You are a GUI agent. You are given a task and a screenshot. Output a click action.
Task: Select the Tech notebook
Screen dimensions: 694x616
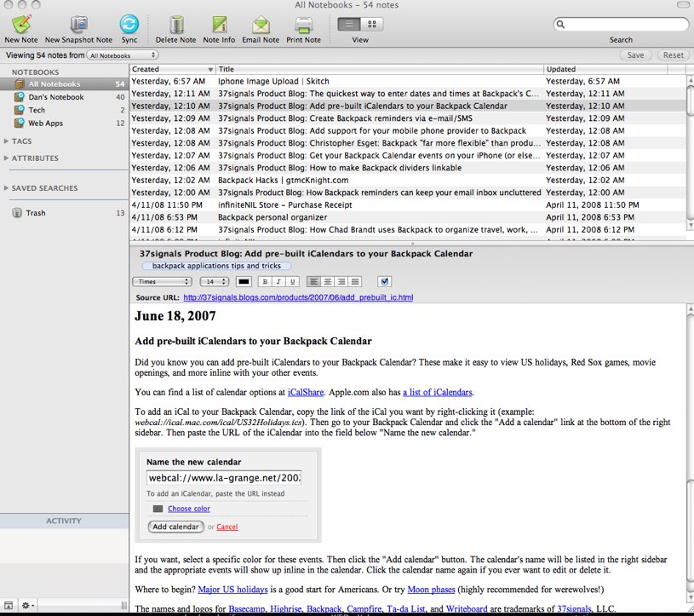click(x=64, y=110)
